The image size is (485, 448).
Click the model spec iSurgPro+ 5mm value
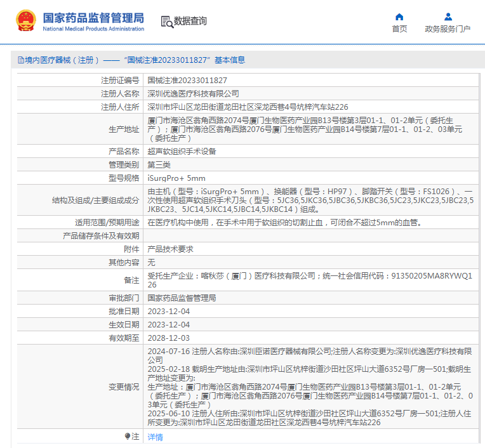[x=176, y=178]
